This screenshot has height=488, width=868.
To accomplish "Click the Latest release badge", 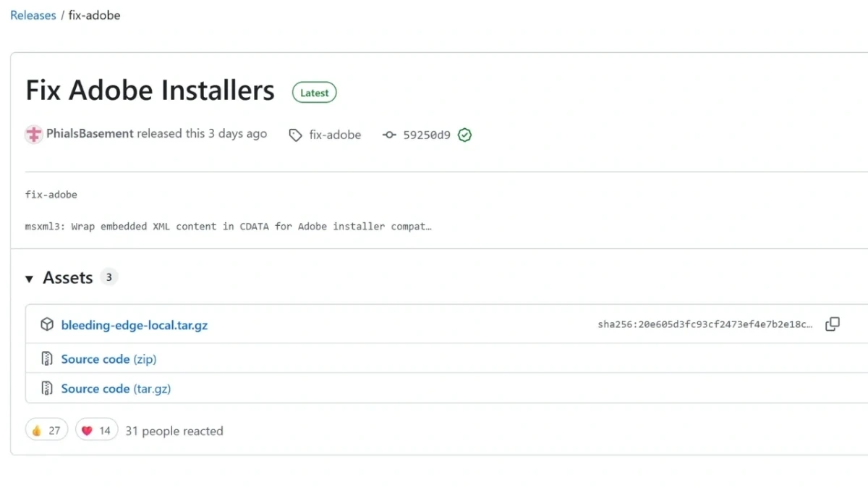I will pos(314,93).
